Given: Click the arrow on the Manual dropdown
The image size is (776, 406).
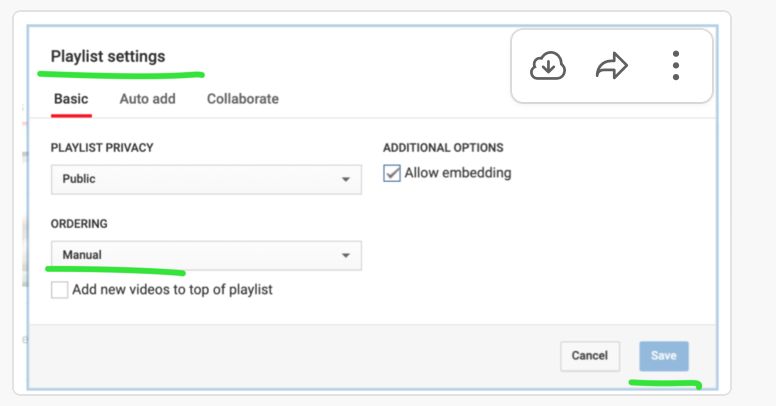Looking at the screenshot, I should pyautogui.click(x=346, y=256).
